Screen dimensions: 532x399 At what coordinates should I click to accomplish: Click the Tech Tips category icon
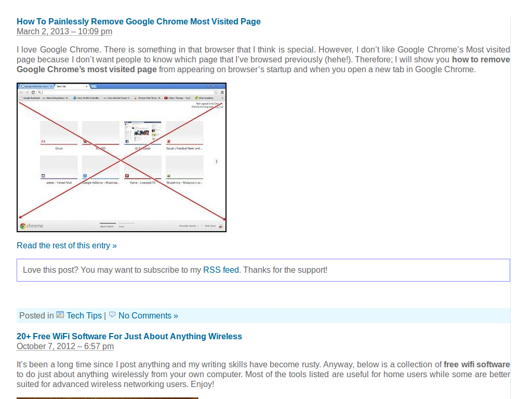point(60,315)
